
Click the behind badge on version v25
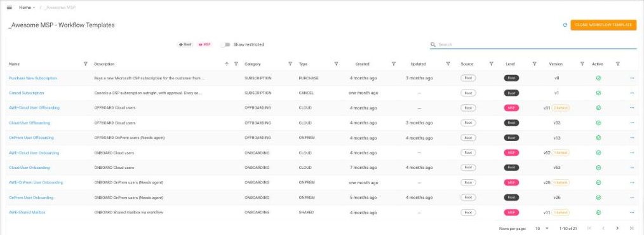click(x=561, y=182)
